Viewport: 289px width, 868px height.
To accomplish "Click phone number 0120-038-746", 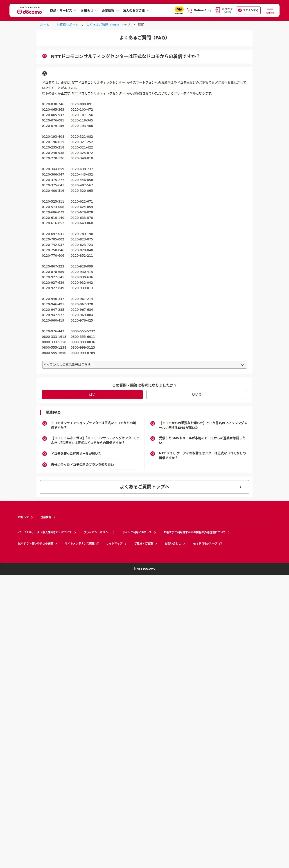I will point(53,104).
